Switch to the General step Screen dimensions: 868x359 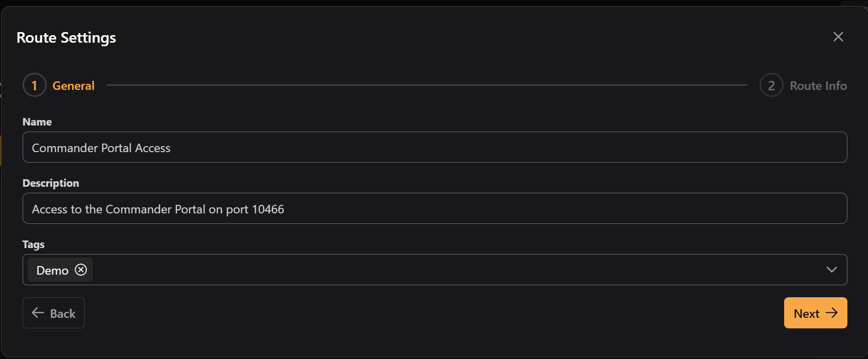click(x=73, y=85)
